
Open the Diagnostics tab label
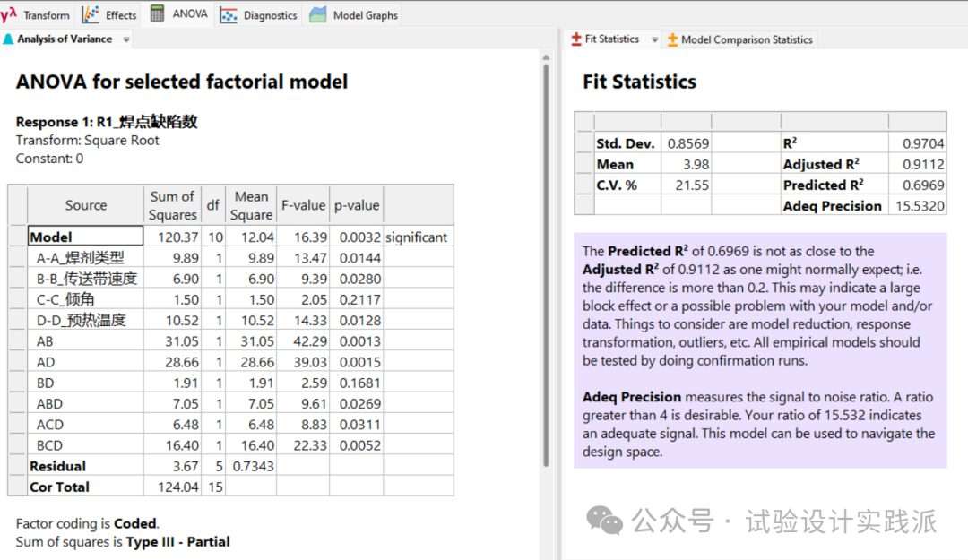coord(270,14)
